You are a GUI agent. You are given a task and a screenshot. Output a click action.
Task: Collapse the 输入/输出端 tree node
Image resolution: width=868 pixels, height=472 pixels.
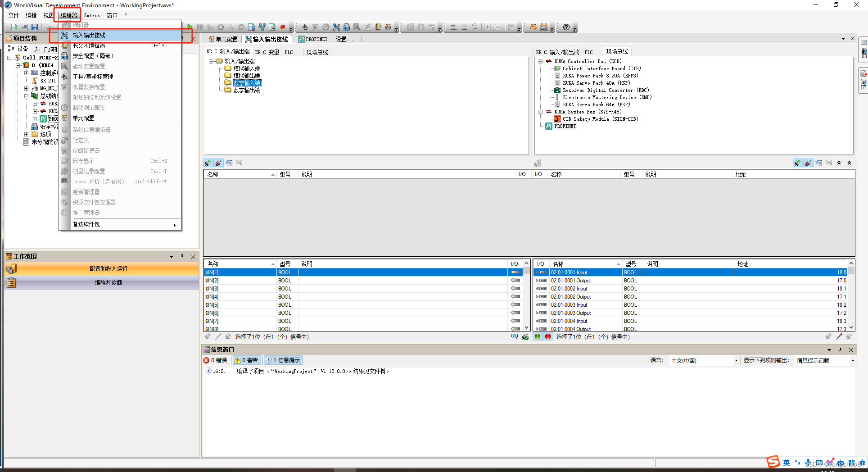point(211,61)
